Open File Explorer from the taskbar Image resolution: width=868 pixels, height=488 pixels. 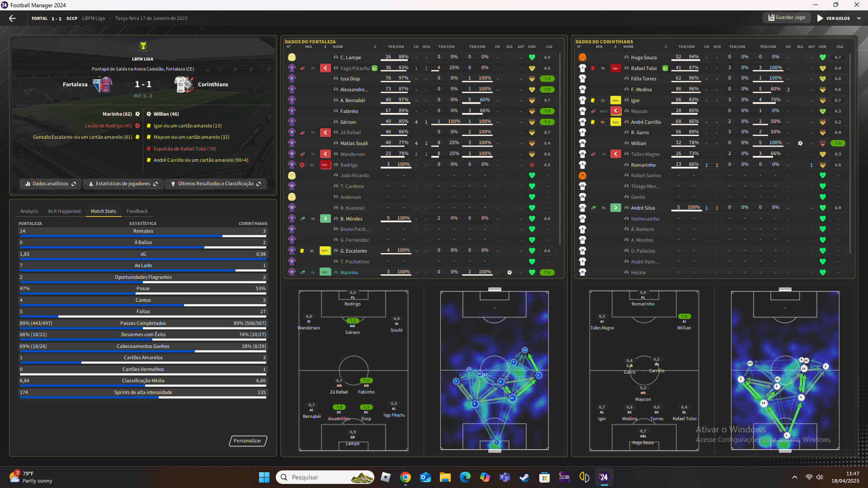click(x=445, y=477)
